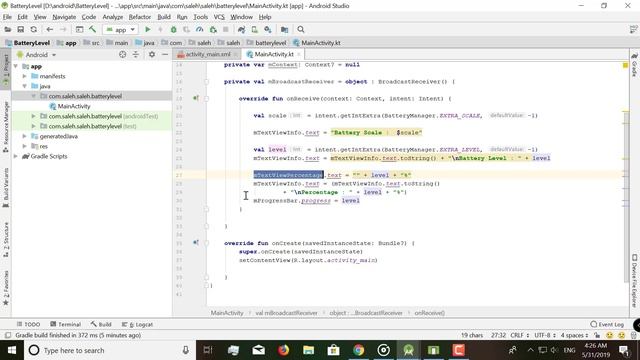640x360 pixels.
Task: Toggle the Device File Explorer panel
Action: (x=634, y=281)
